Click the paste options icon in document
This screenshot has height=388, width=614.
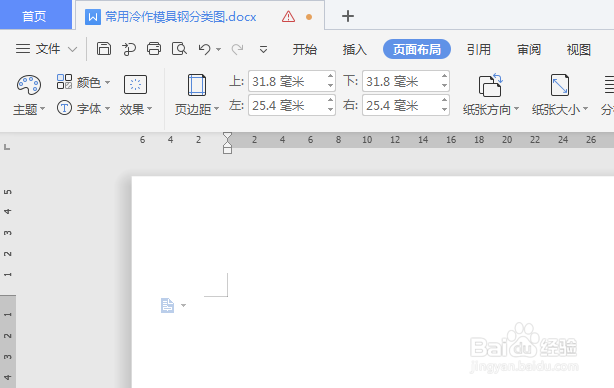tap(167, 305)
